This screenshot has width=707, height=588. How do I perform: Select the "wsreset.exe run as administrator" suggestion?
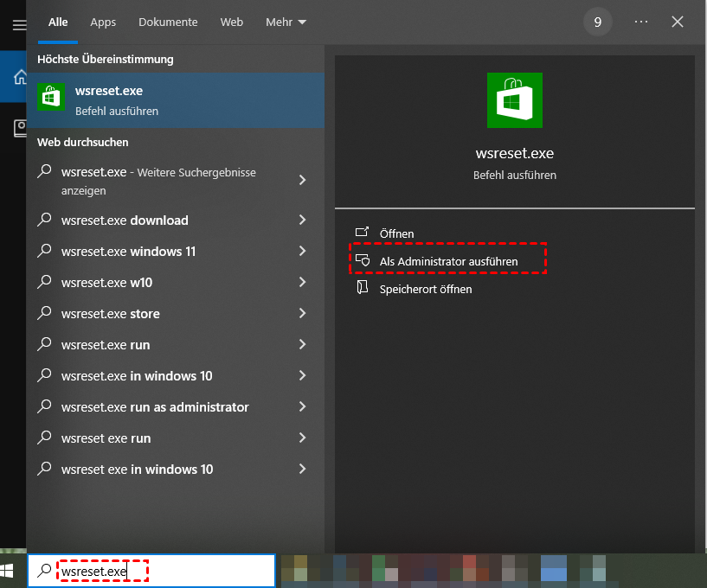click(x=155, y=407)
